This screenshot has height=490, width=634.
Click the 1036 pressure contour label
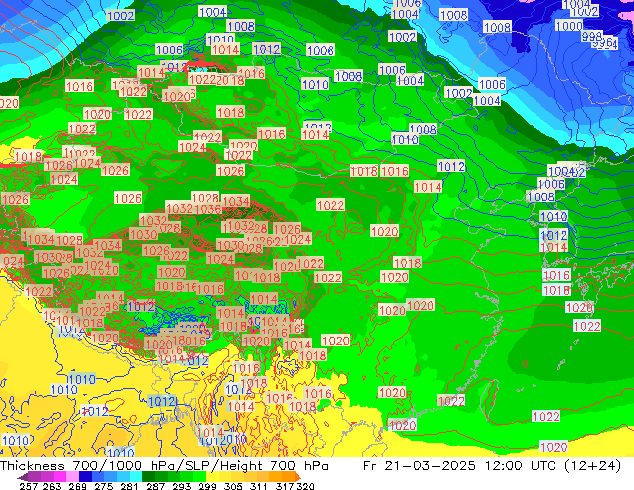pyautogui.click(x=208, y=209)
